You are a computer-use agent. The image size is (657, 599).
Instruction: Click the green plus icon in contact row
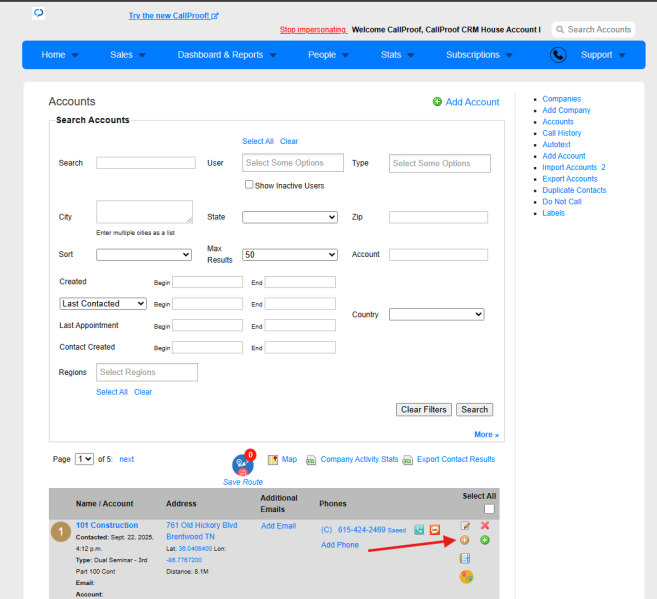tap(485, 540)
